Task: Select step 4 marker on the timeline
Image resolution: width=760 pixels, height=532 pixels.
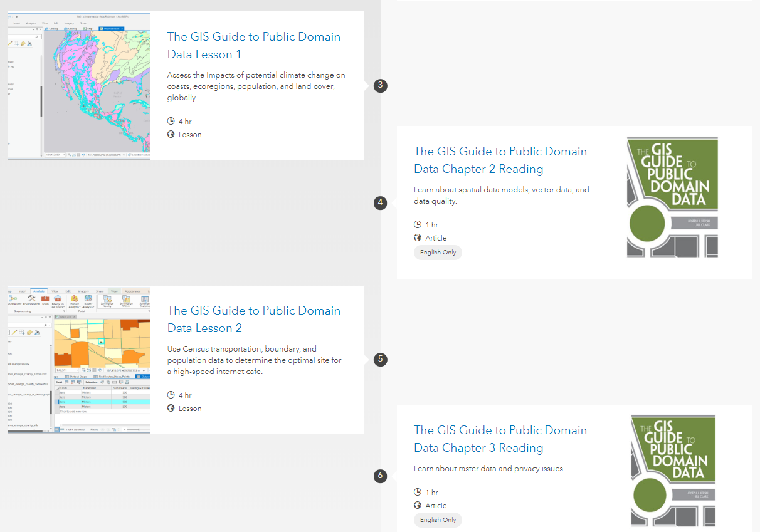Action: point(380,202)
